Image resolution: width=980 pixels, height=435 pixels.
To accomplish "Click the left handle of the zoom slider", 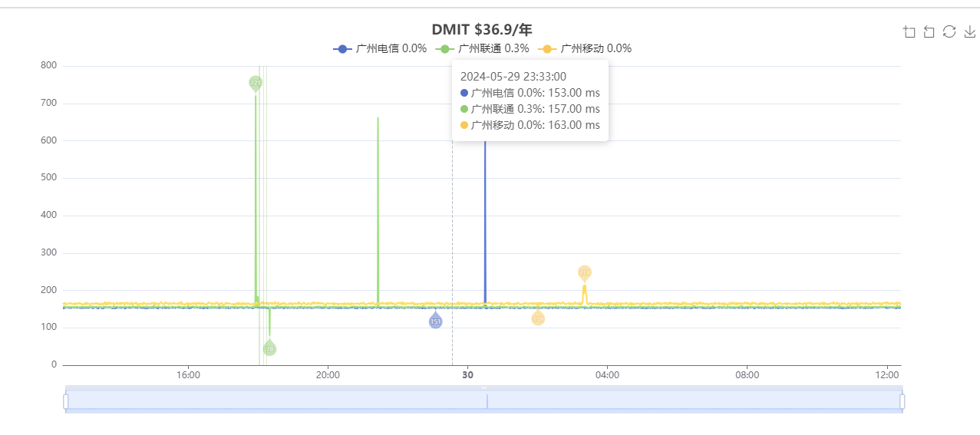I will (66, 400).
